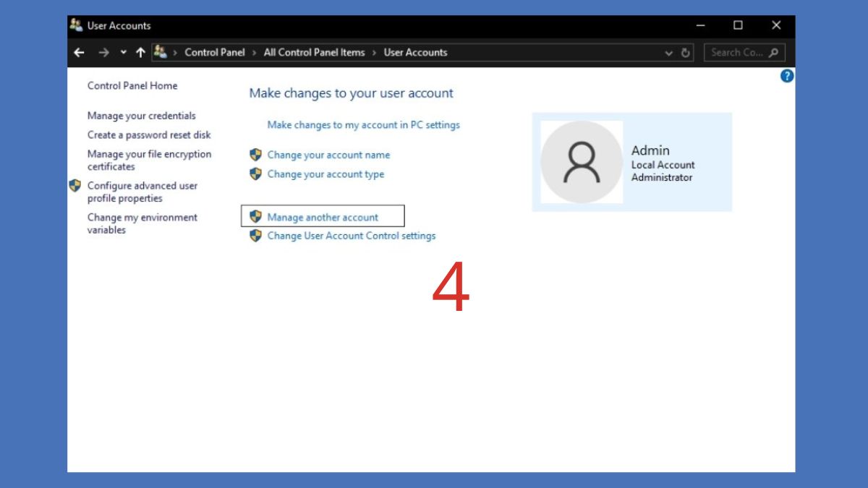868x488 pixels.
Task: Go to Control Panel breadcrumb
Action: pyautogui.click(x=214, y=53)
